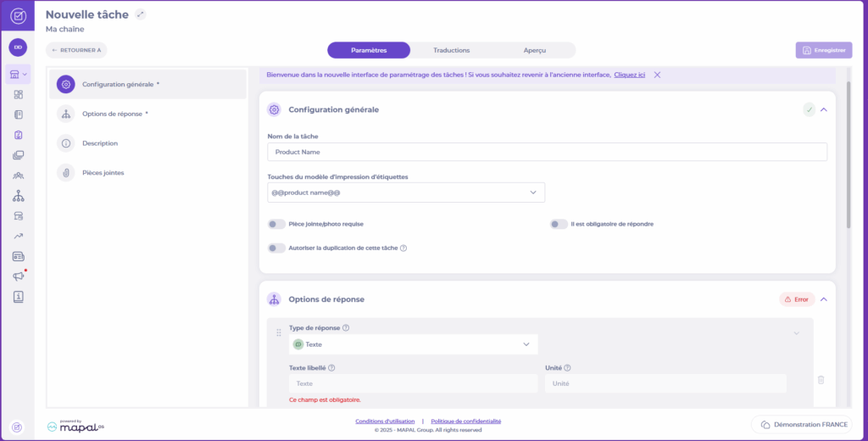Click the clipboard checklist icon in sidebar
The image size is (868, 441).
[x=19, y=135]
